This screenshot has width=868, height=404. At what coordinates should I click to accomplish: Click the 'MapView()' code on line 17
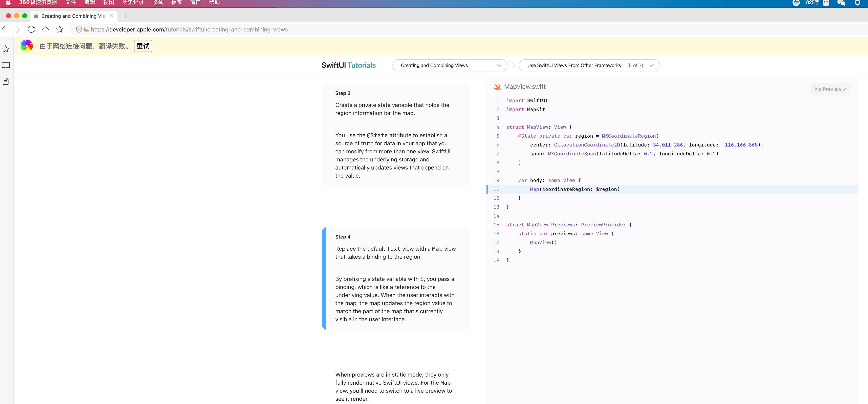click(x=543, y=243)
